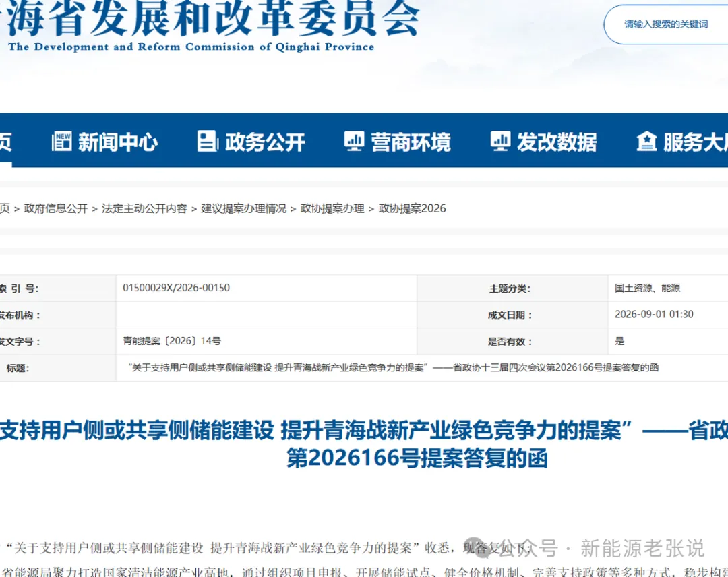Select date value 2026-09-01 01:30
The image size is (728, 577).
[x=654, y=314]
